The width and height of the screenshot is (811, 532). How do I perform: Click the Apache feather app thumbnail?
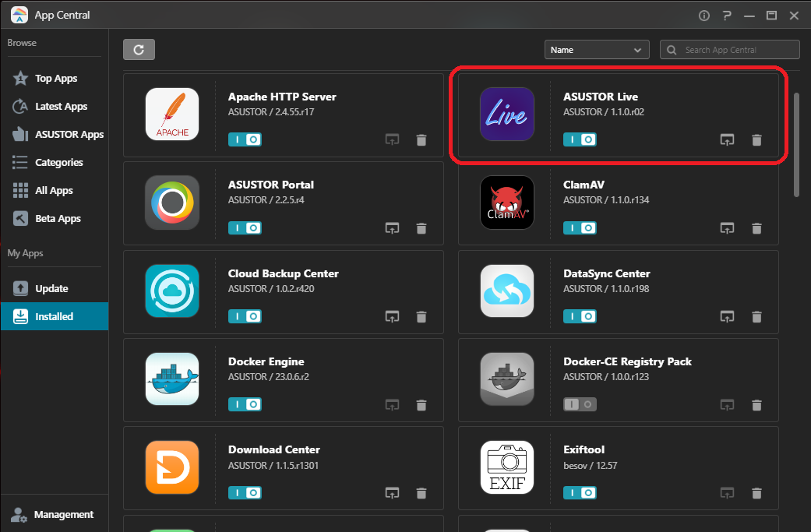coord(172,114)
